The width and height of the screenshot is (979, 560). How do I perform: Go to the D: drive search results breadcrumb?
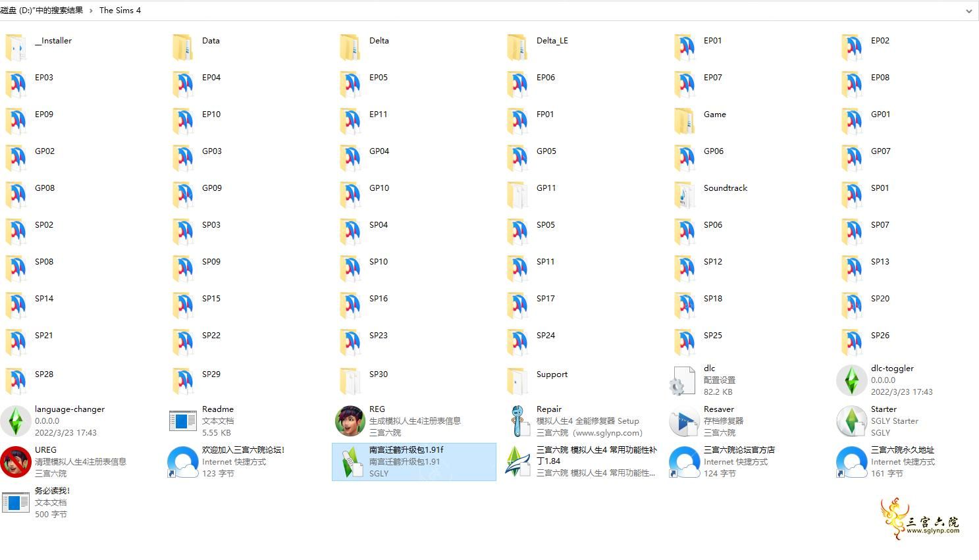pyautogui.click(x=42, y=11)
